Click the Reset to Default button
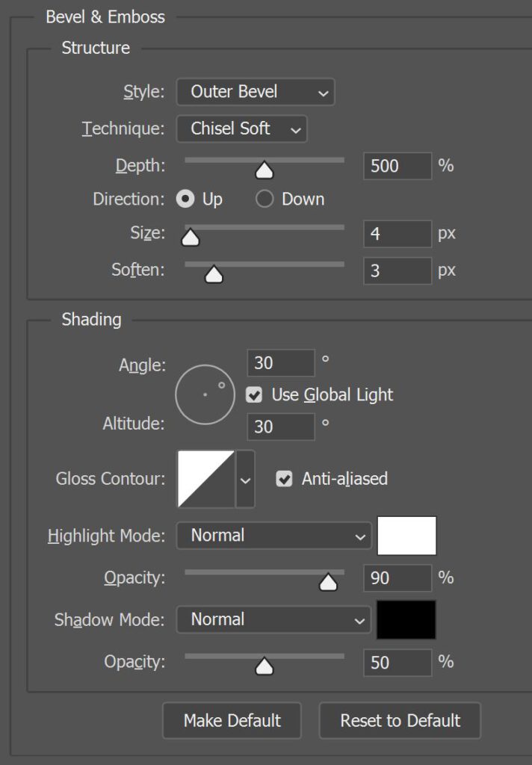Screen dimensions: 532x765 [400, 721]
